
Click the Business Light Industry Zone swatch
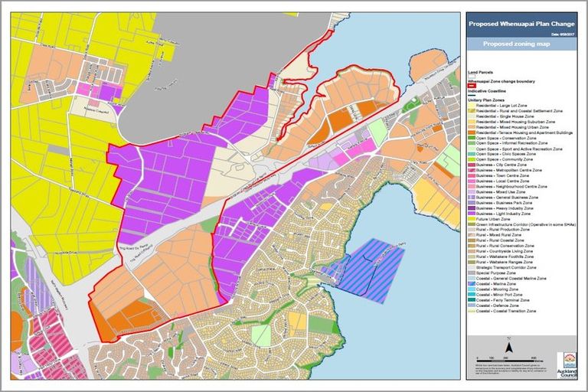coord(471,213)
